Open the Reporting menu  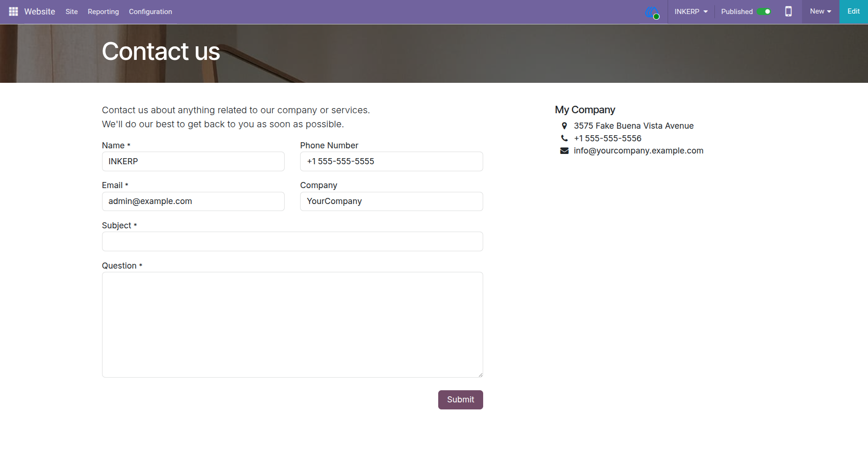pos(103,11)
